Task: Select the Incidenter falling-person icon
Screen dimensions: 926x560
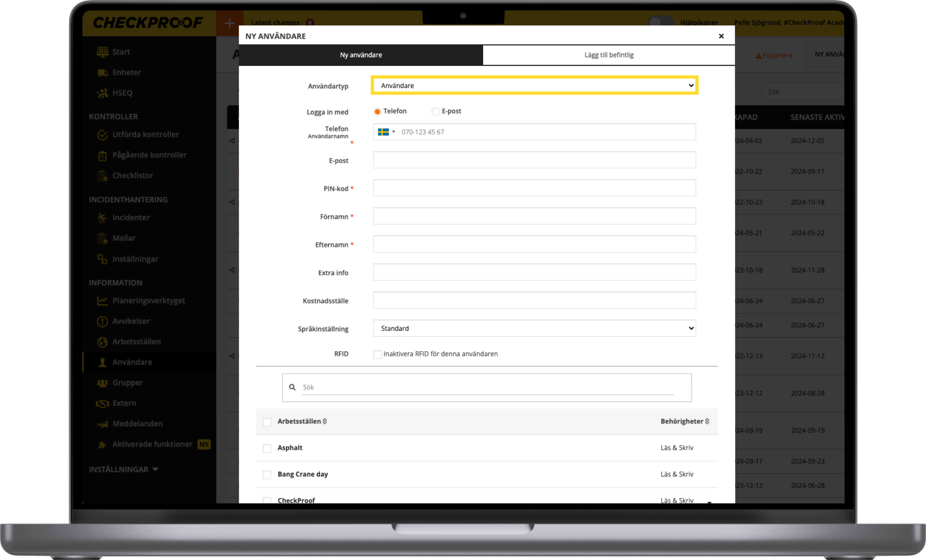Action: (x=102, y=218)
